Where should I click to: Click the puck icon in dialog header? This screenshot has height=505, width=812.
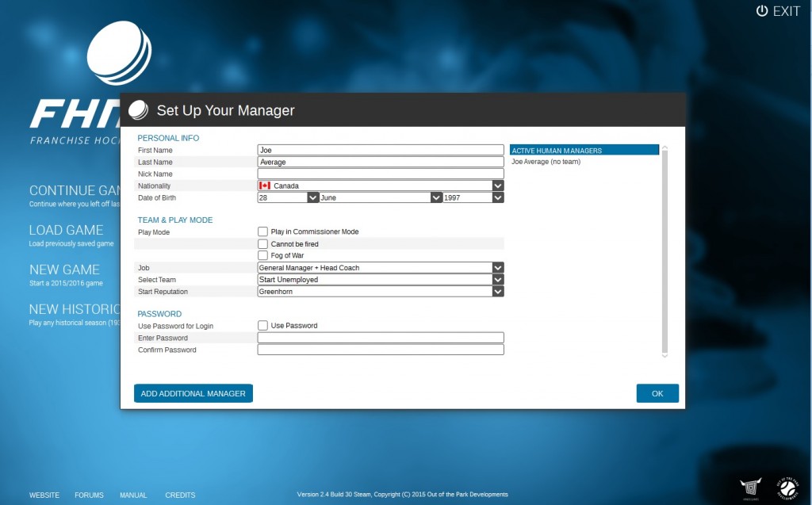138,110
